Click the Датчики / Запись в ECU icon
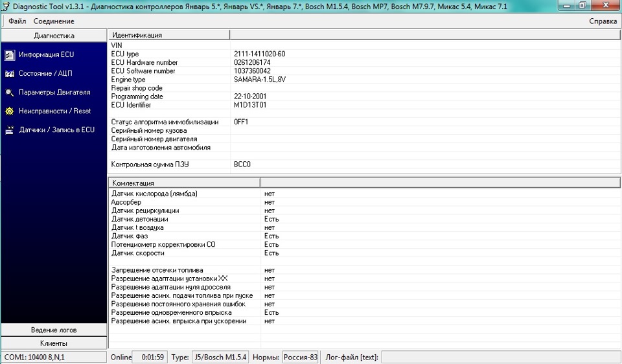This screenshot has width=622, height=364. coord(10,130)
